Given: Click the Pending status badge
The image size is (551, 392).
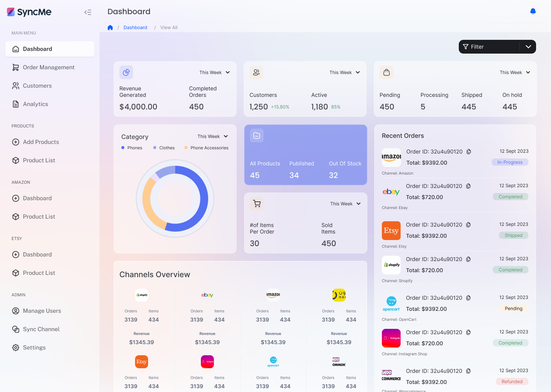Looking at the screenshot, I should pos(514,309).
